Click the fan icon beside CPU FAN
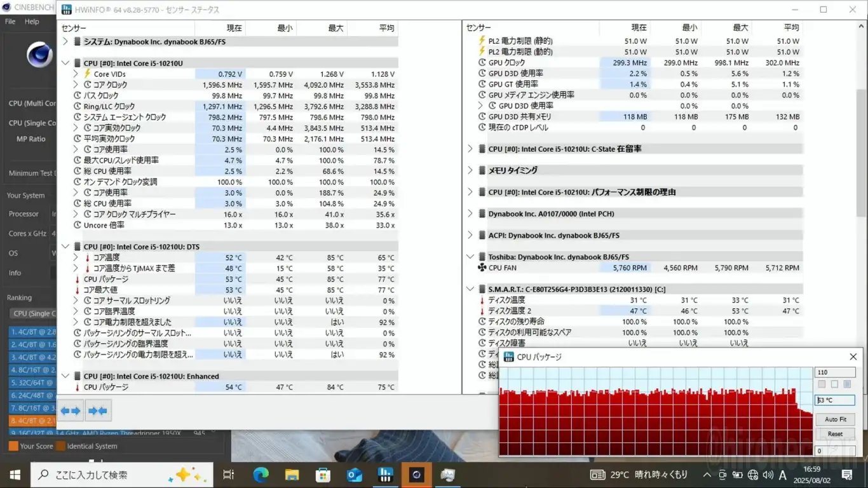 pyautogui.click(x=482, y=268)
